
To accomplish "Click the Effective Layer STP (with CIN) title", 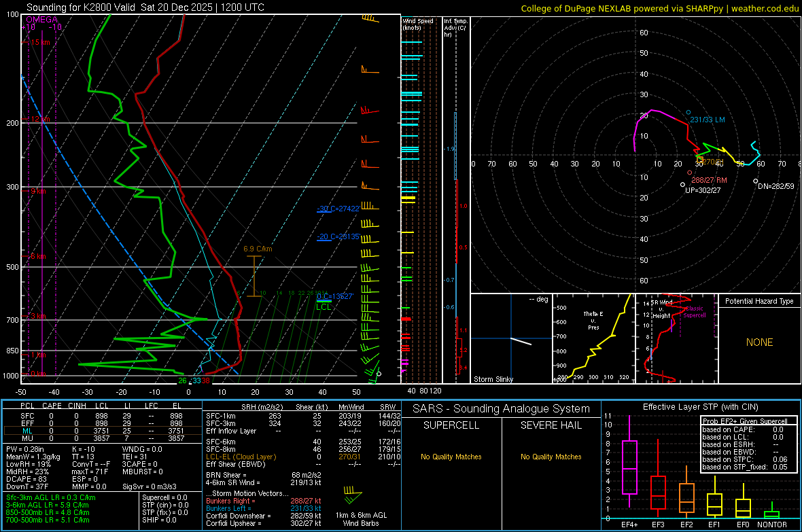I will pyautogui.click(x=700, y=407).
